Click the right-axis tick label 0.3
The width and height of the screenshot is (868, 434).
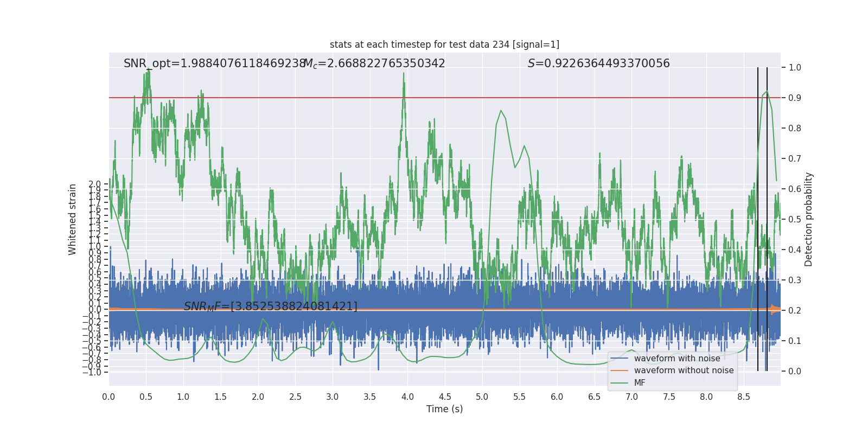795,280
